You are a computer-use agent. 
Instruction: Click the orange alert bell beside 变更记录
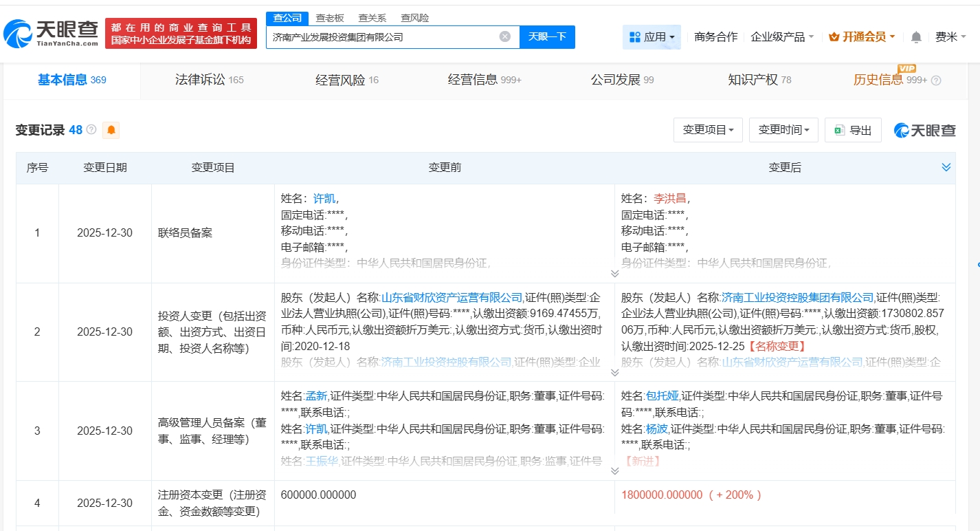click(111, 130)
